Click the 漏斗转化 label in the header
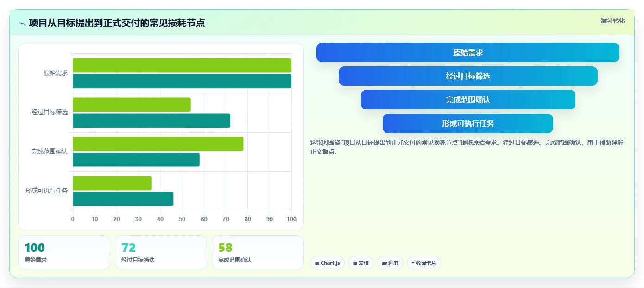 [612, 21]
